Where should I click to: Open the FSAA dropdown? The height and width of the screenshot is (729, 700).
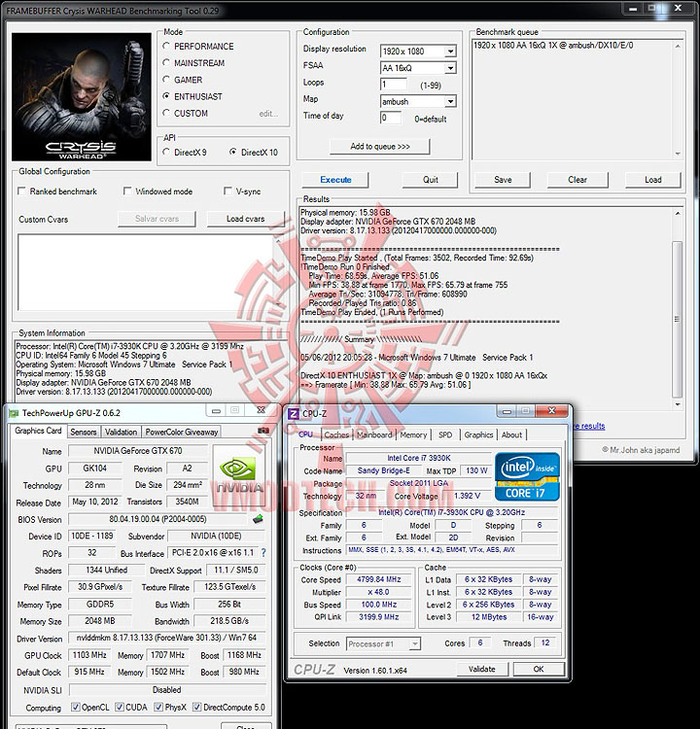pyautogui.click(x=450, y=68)
